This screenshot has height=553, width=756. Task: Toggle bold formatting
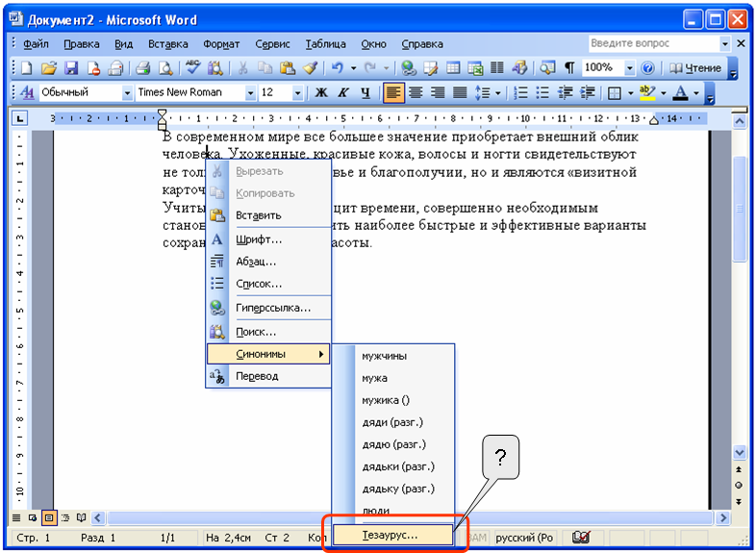321,93
